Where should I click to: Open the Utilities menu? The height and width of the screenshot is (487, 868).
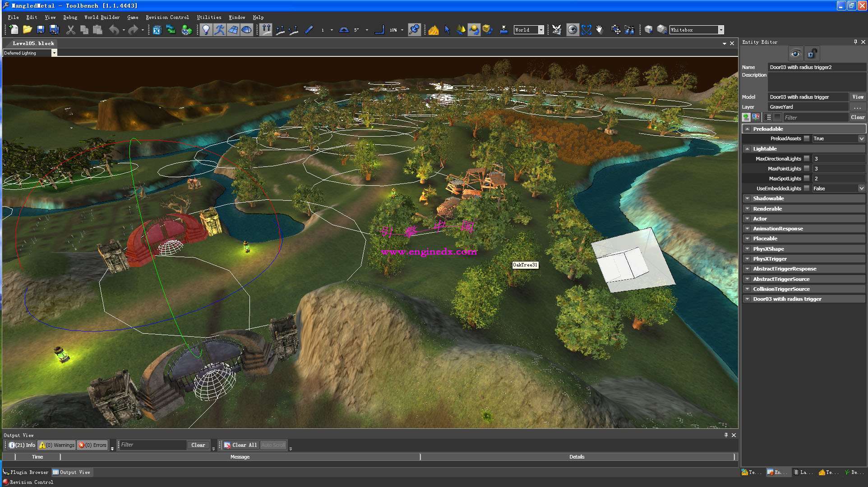click(209, 17)
